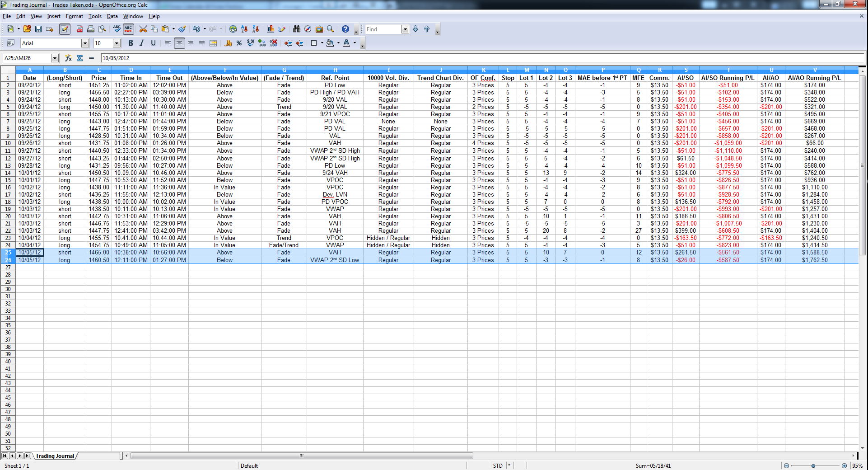Open the font size dropdown
Viewport: 868px width, 470px height.
coord(117,43)
